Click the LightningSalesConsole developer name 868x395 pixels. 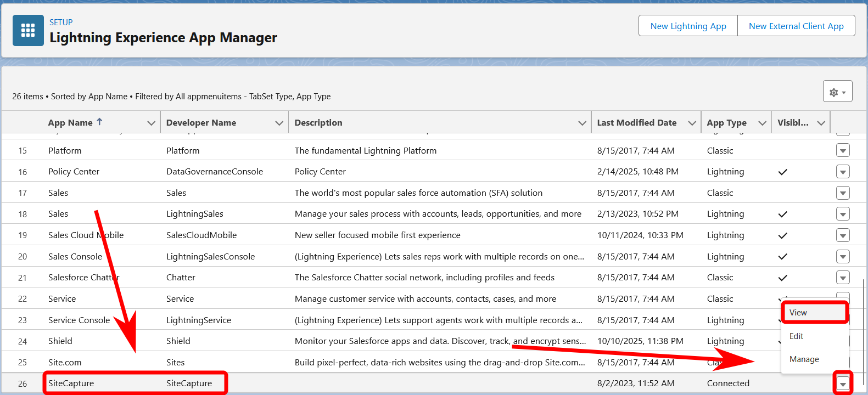[211, 257]
